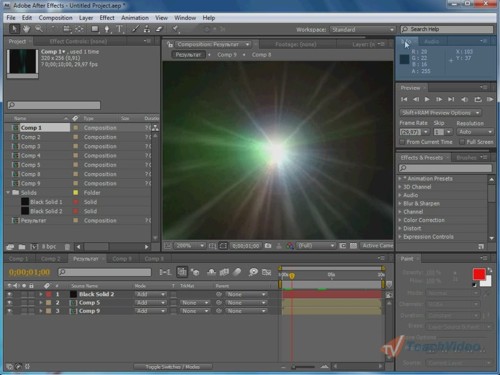Toggle transparency grid in viewer
The width and height of the screenshot is (500, 375).
[x=353, y=246]
